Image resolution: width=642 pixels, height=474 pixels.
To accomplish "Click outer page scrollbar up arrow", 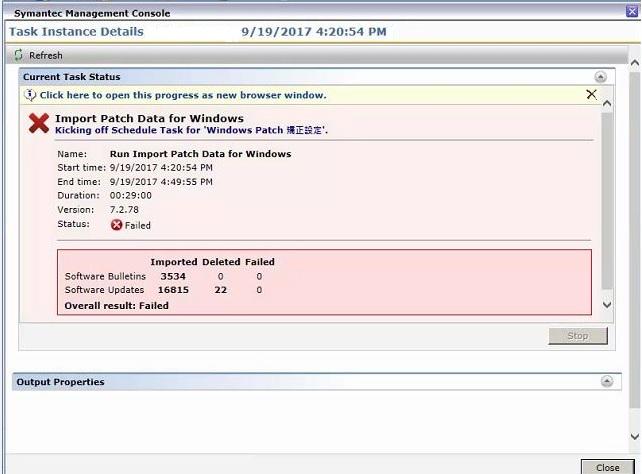I will (x=635, y=63).
